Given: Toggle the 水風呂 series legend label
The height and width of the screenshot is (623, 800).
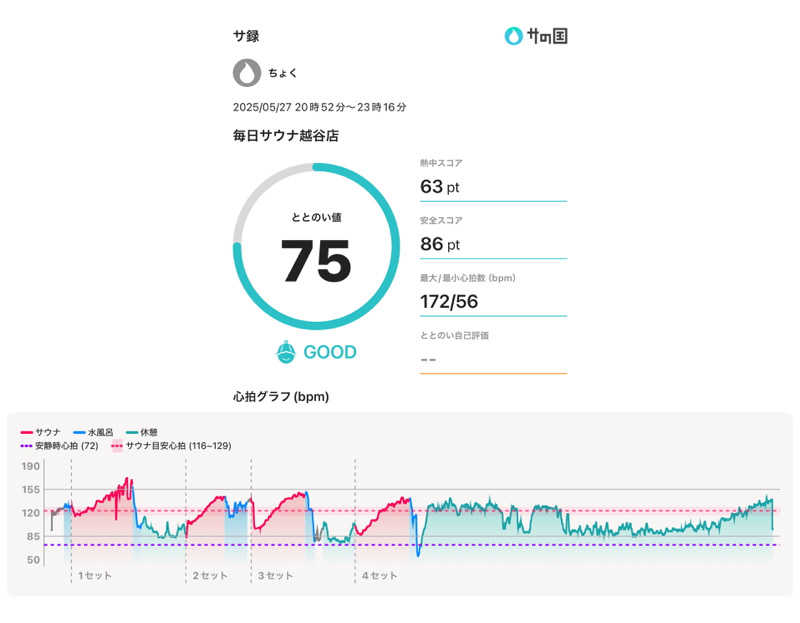Looking at the screenshot, I should pos(101,432).
